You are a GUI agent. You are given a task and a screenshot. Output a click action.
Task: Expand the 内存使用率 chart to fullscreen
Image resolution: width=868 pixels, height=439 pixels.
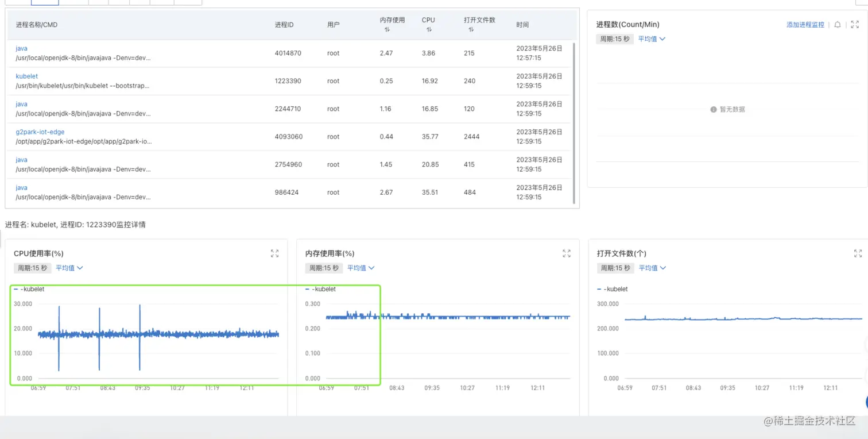point(567,253)
